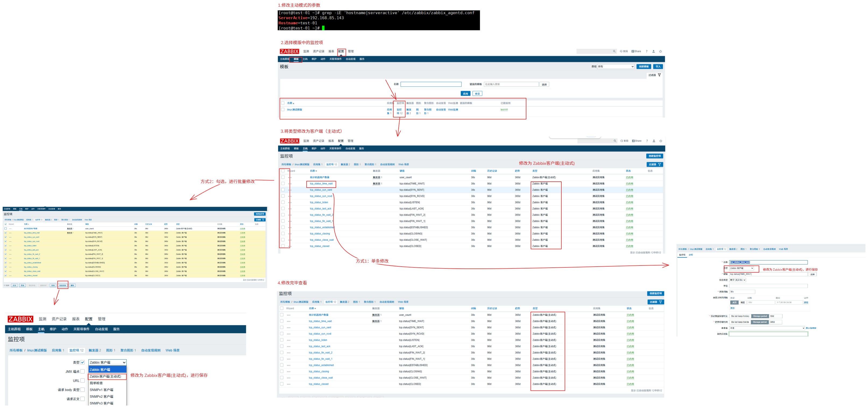
Task: Tick the JMX 端点 checkbox
Action: [x=83, y=372]
